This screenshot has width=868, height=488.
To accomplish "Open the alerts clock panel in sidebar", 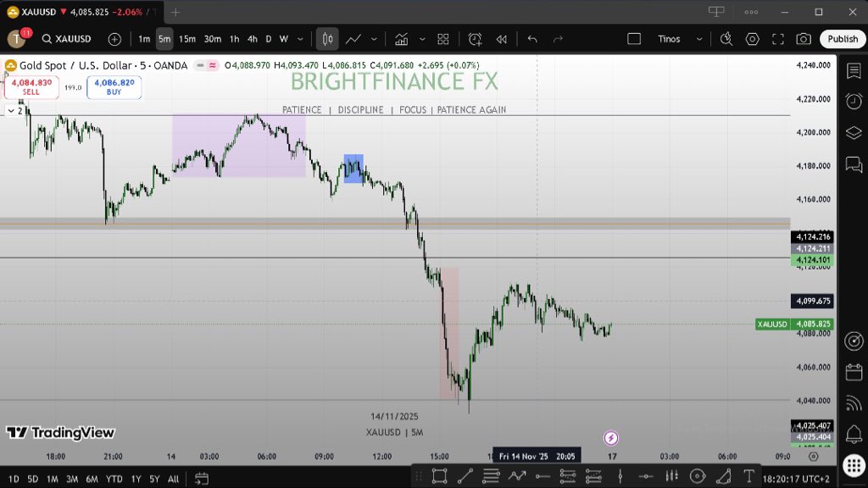I will (x=854, y=102).
